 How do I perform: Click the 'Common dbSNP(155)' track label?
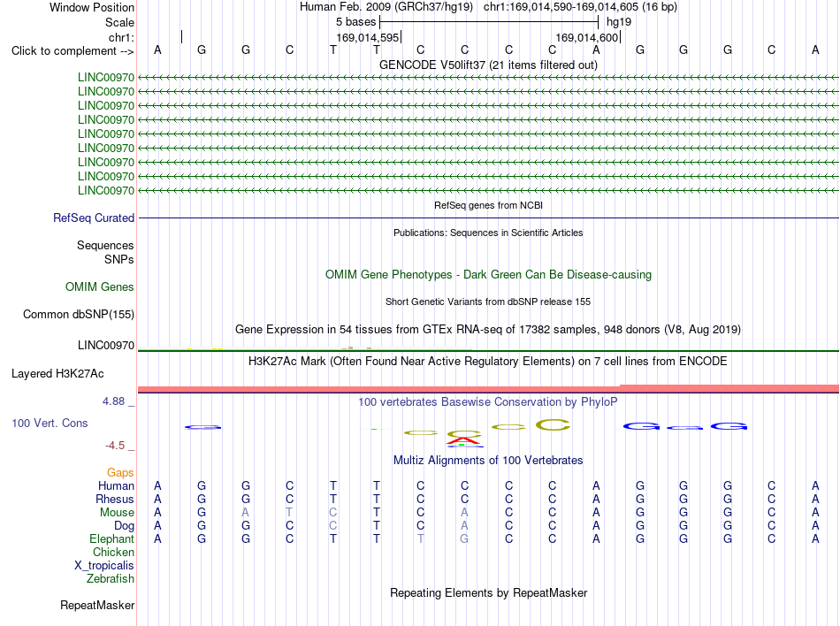[79, 315]
